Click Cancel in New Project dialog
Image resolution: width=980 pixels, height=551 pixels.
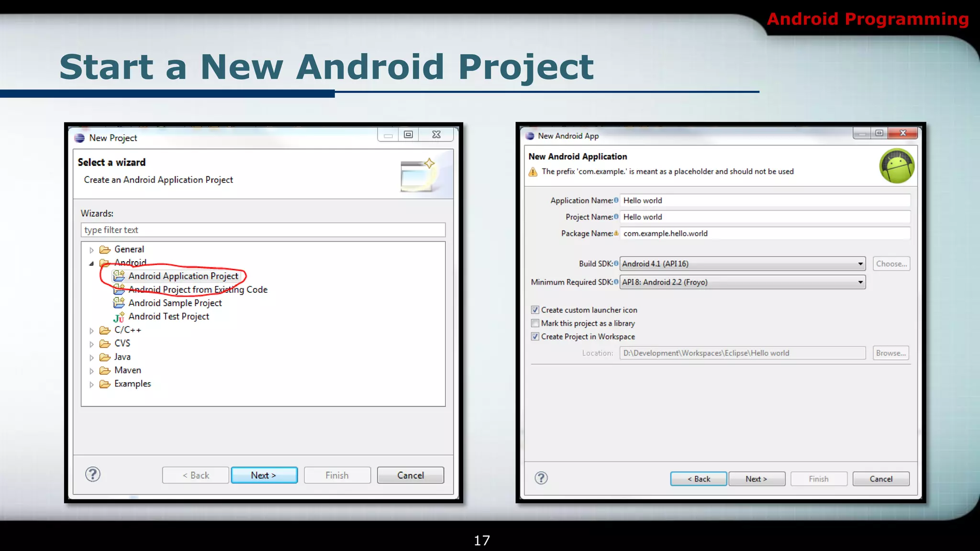pyautogui.click(x=411, y=475)
